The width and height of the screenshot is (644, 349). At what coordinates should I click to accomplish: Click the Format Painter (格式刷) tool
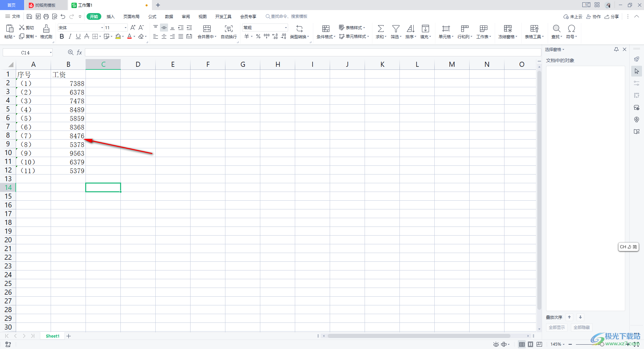point(46,32)
